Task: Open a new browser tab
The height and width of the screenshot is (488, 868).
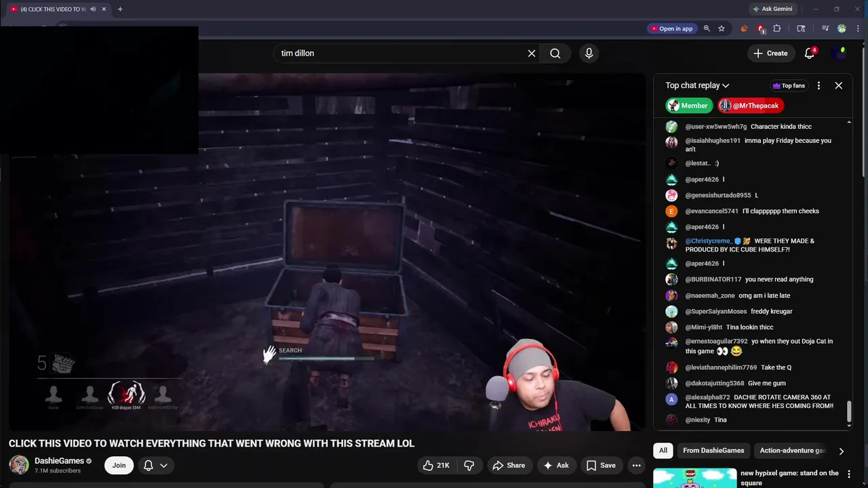Action: point(120,9)
